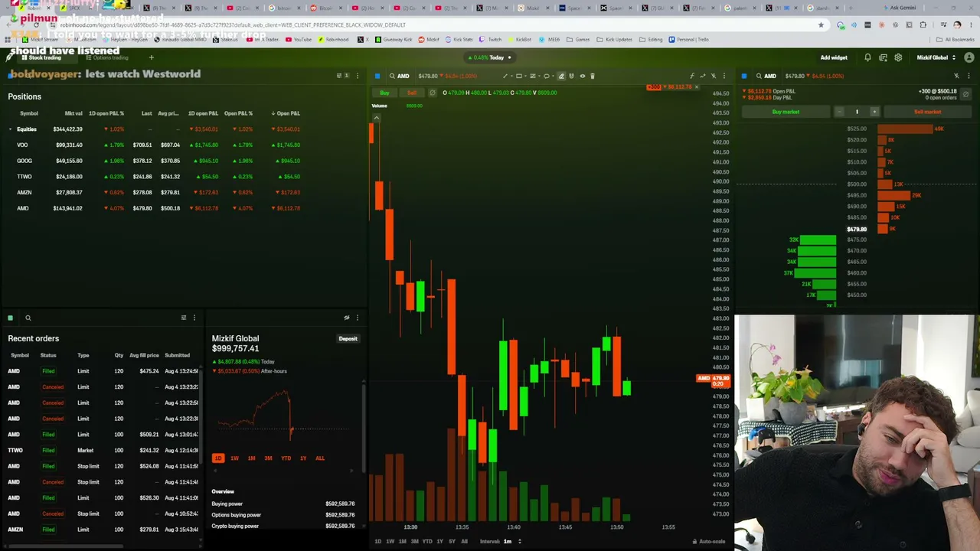Screen dimensions: 980x551
Task: Click the Deposit button
Action: 348,338
